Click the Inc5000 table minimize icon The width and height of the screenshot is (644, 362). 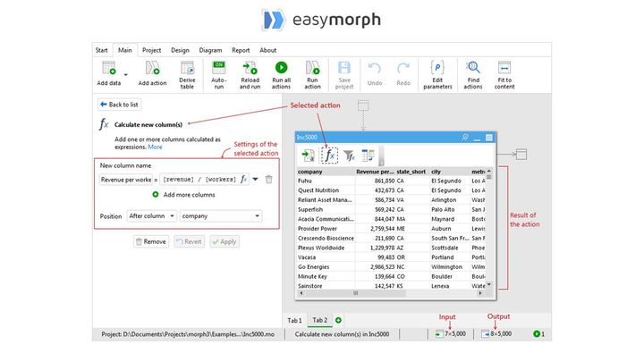(477, 139)
